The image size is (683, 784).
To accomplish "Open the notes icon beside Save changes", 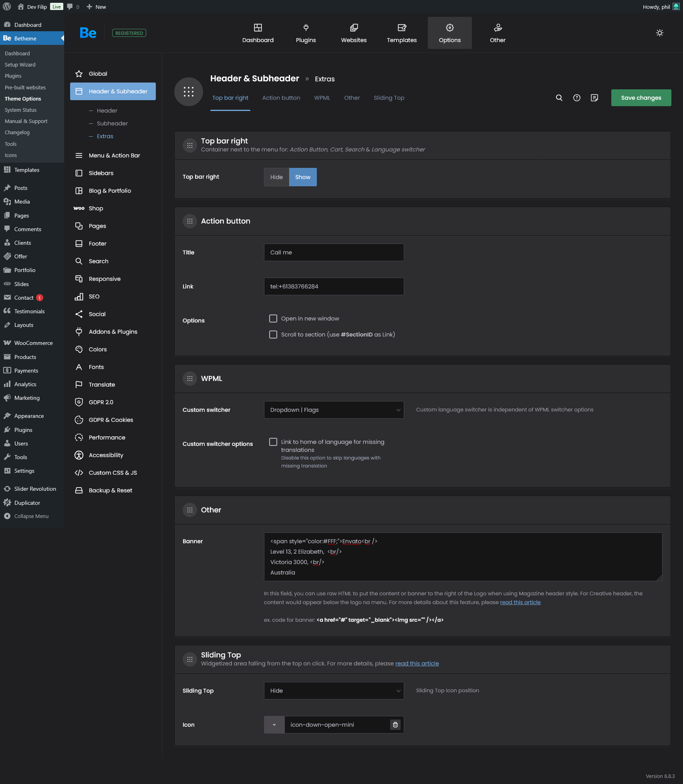I will tap(594, 98).
